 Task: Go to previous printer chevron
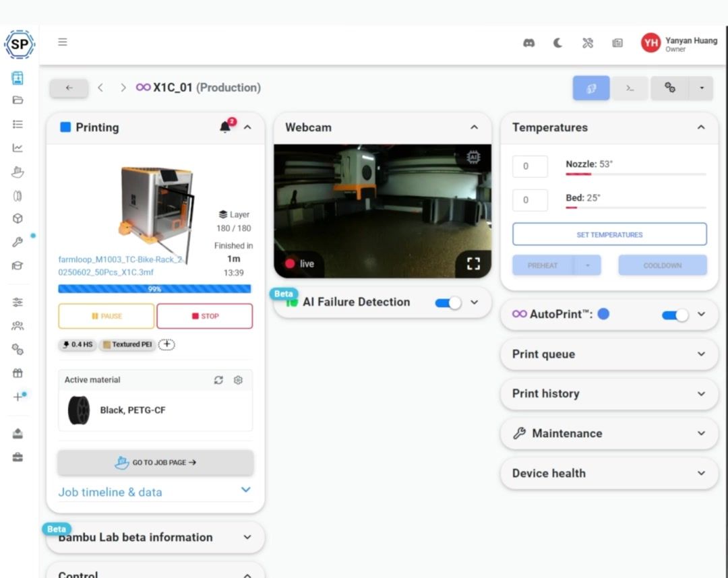pos(100,88)
